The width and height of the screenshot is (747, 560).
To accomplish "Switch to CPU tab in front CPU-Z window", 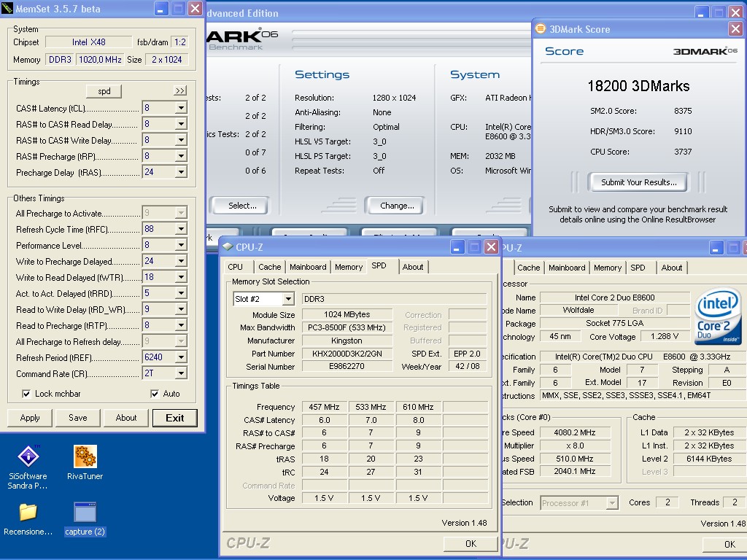I will pos(236,267).
